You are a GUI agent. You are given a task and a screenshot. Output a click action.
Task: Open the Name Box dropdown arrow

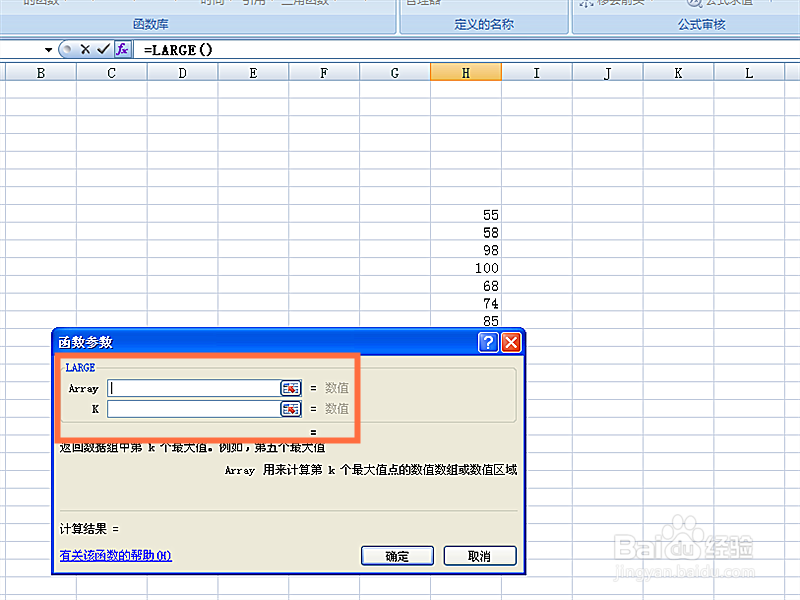(x=48, y=50)
